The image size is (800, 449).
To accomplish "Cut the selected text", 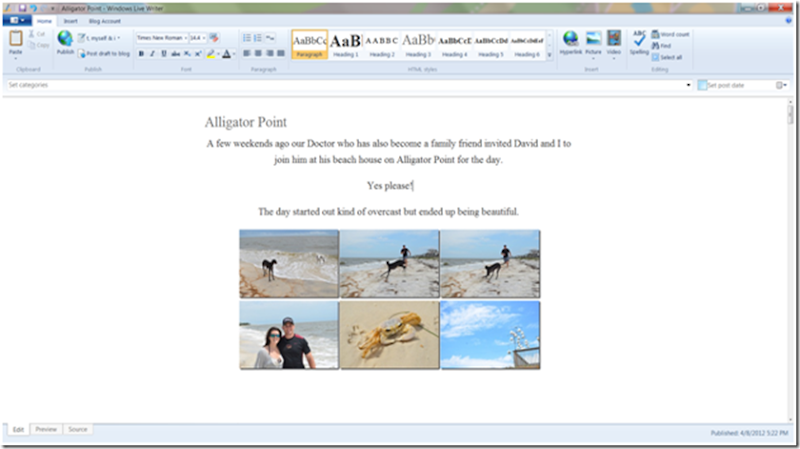I will tap(37, 34).
